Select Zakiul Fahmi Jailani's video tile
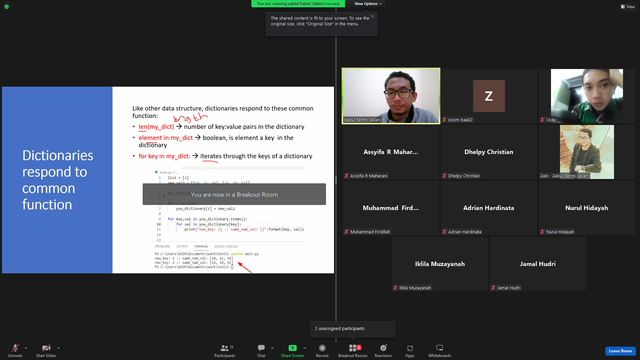This screenshot has width=640, height=360. point(391,96)
